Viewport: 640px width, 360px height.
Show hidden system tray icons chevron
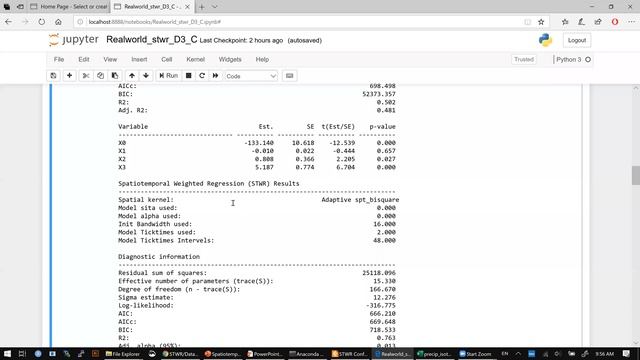[x=518, y=354]
